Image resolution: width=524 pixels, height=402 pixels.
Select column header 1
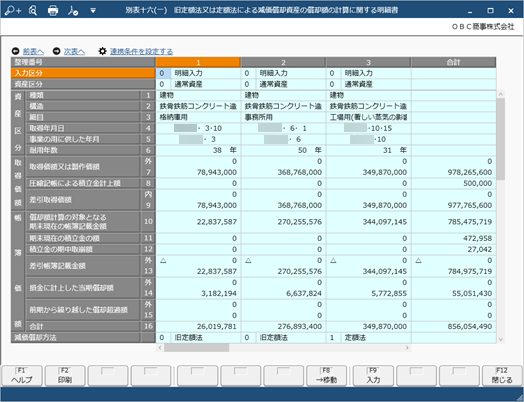tap(198, 62)
